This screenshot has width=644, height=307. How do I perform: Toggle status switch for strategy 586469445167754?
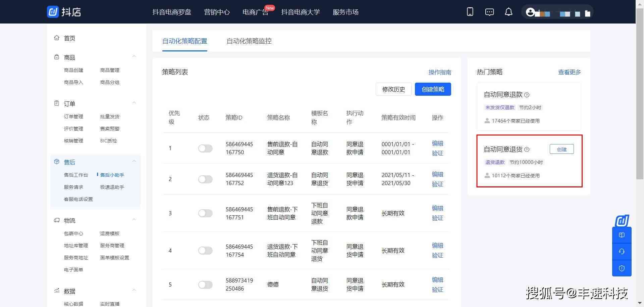(205, 251)
